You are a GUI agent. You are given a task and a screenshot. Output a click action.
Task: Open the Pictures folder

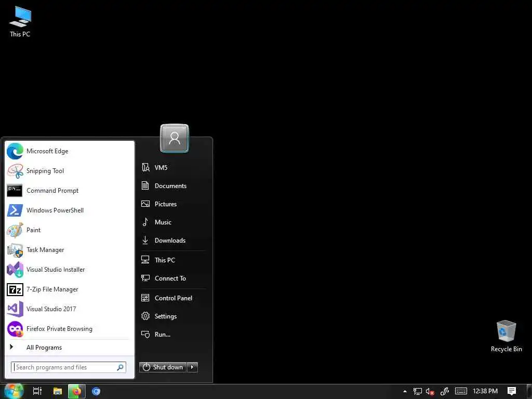[x=173, y=204]
